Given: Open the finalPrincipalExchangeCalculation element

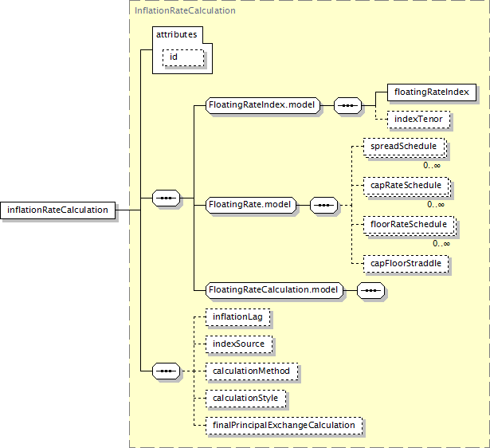Looking at the screenshot, I should point(284,426).
